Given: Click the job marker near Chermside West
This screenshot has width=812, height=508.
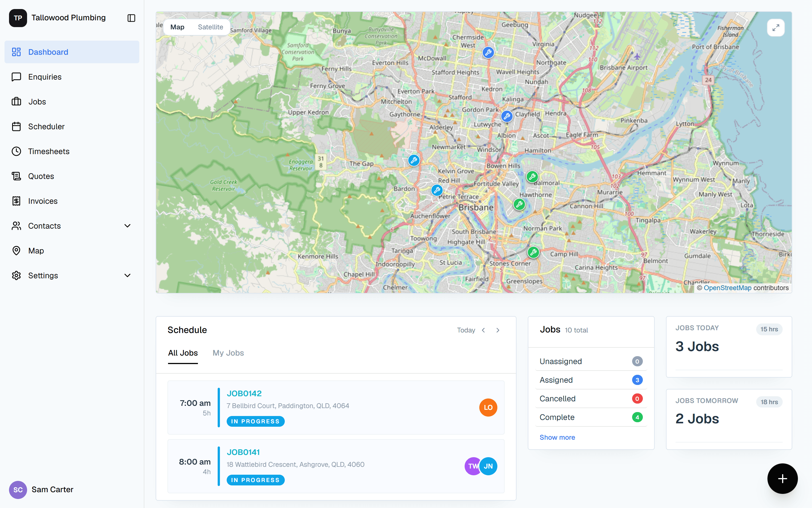Looking at the screenshot, I should click(488, 52).
